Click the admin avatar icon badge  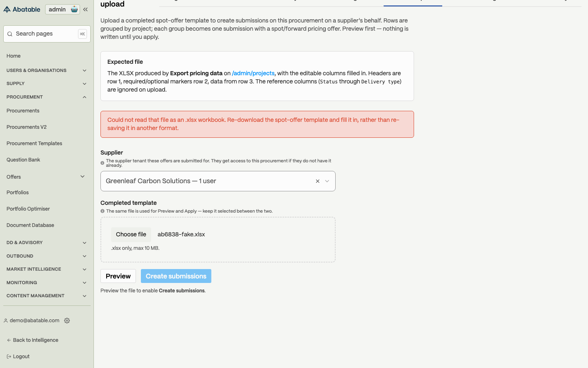(x=74, y=9)
